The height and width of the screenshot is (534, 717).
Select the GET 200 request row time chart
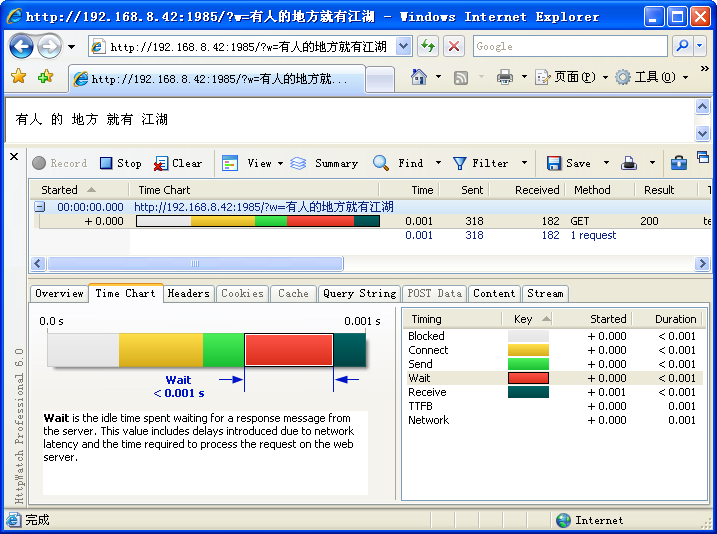coord(258,221)
